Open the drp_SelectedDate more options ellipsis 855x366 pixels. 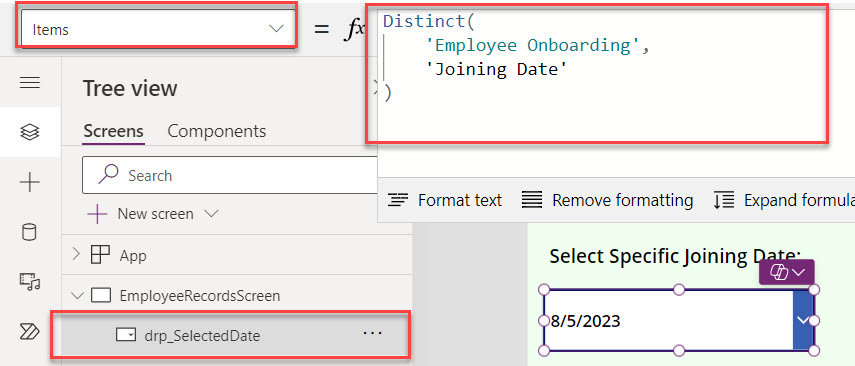tap(372, 333)
